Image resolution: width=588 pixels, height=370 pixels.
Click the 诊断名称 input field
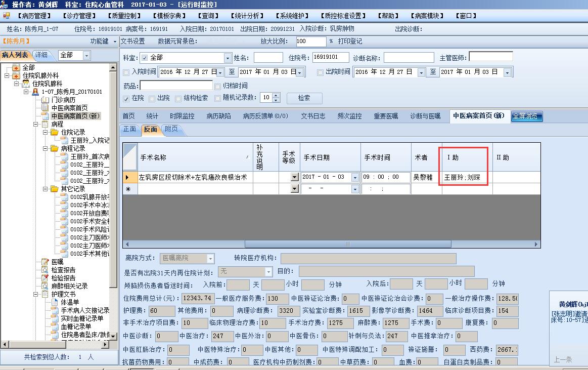pyautogui.click(x=409, y=58)
